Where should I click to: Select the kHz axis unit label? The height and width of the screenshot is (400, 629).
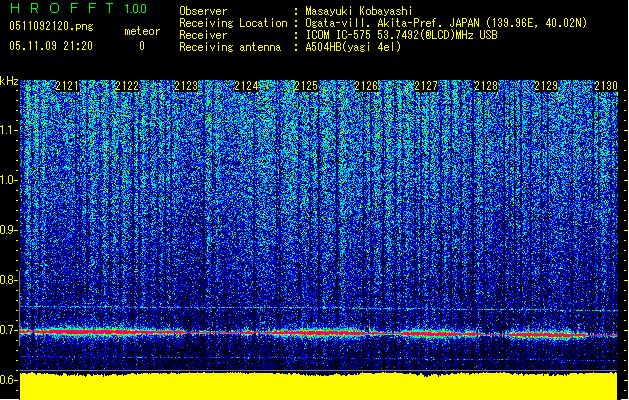click(x=9, y=81)
